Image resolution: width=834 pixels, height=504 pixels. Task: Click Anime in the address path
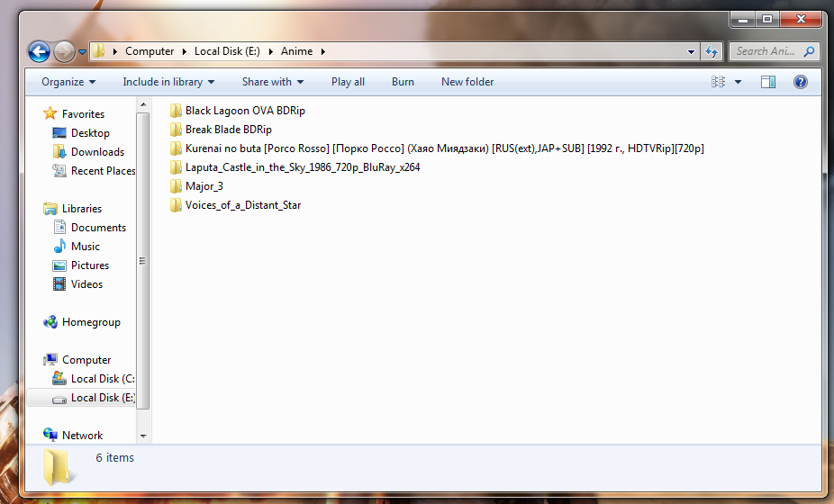coord(297,51)
